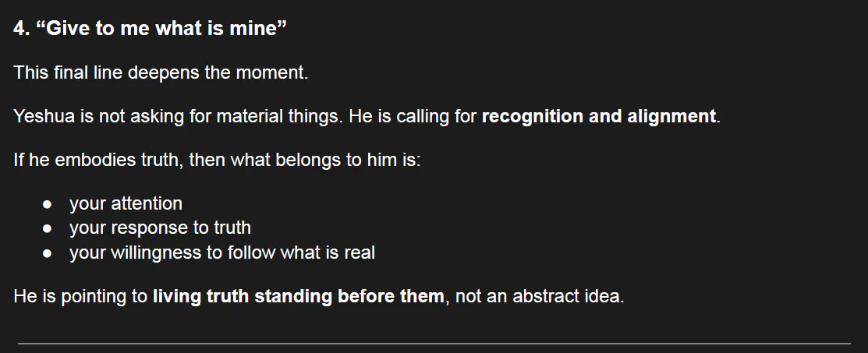Click the bullet point "your response to truth"

point(160,228)
